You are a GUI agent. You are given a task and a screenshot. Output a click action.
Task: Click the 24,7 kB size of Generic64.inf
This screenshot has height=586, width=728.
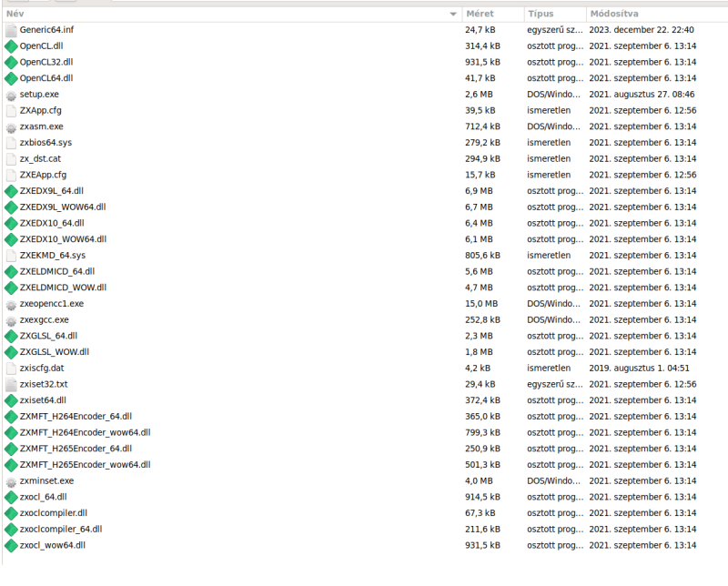tap(480, 30)
